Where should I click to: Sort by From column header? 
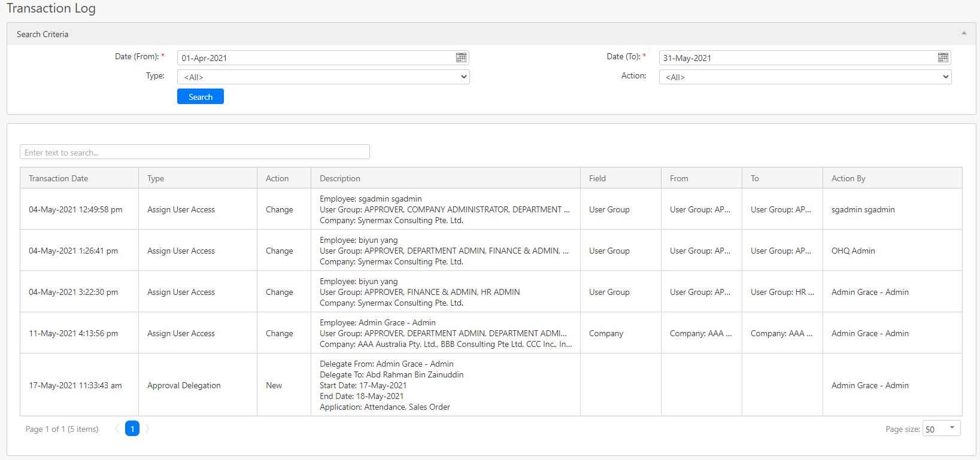click(x=702, y=178)
